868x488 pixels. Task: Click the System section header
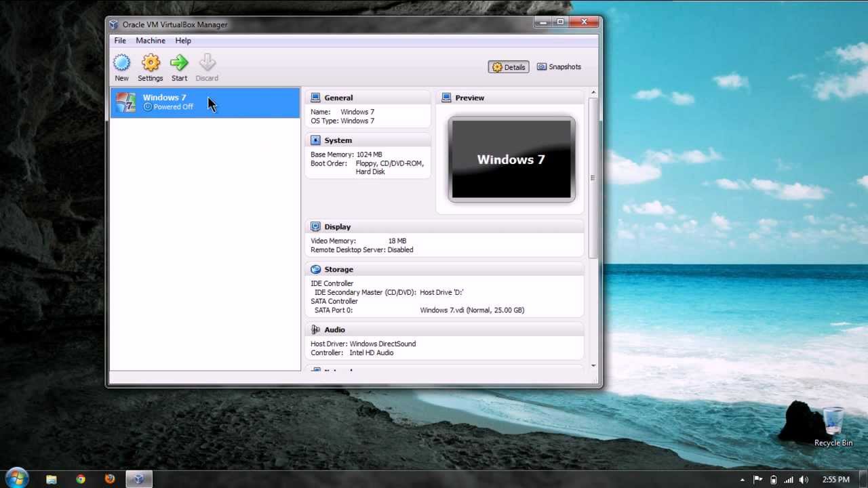pos(368,140)
